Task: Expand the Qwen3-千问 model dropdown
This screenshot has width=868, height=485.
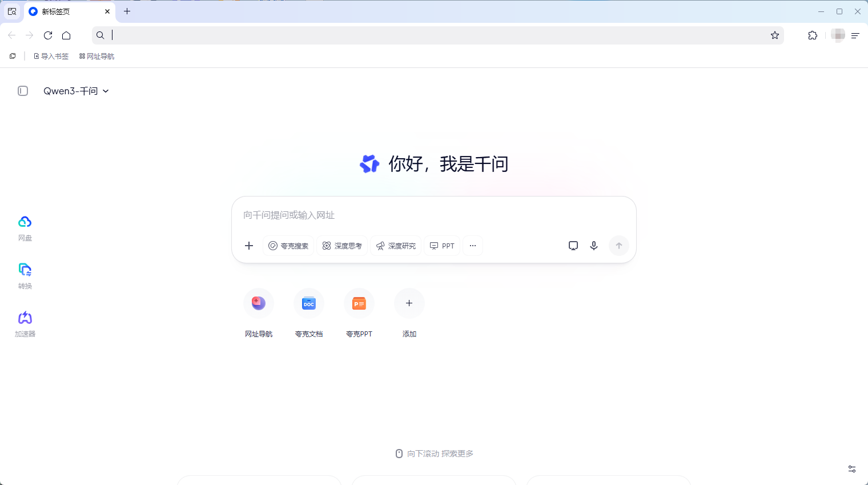Action: [x=76, y=91]
